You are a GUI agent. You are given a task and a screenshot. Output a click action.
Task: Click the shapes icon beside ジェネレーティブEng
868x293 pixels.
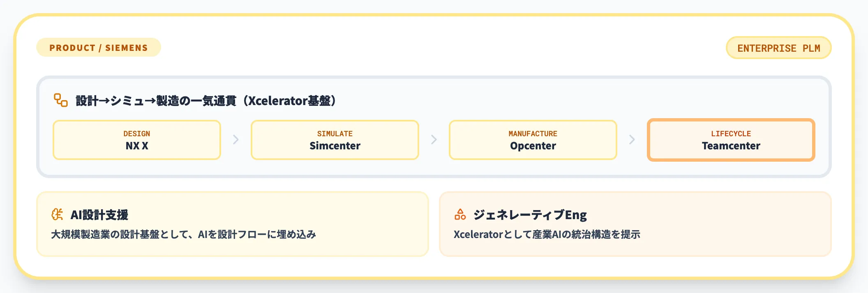[x=460, y=214]
